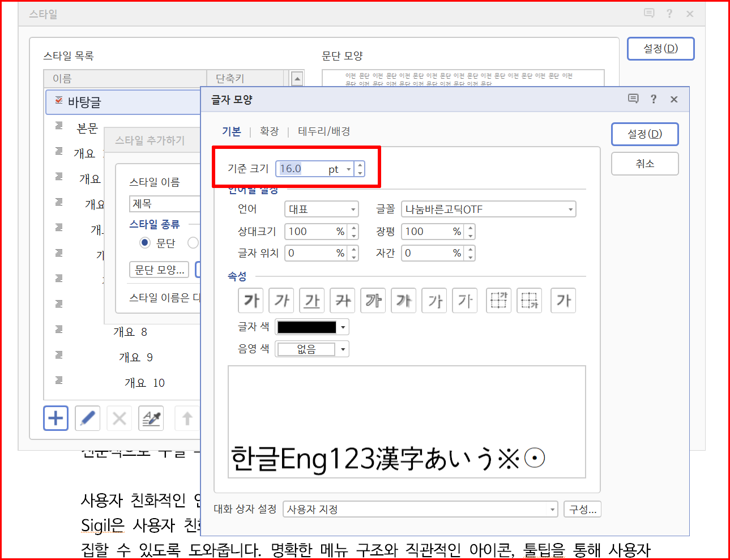Screen dimensions: 730x560
Task: Click paragraph icon beside 개요 10
Action: pos(59,381)
